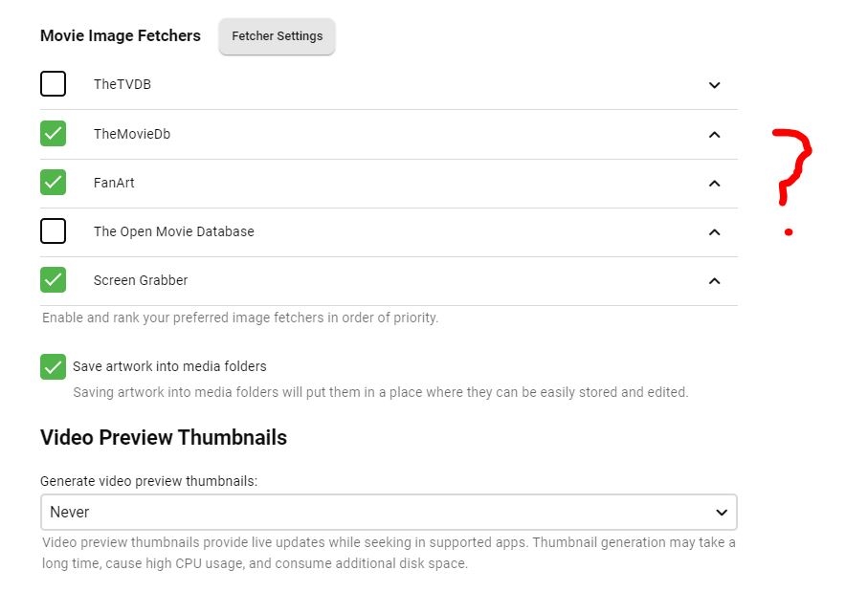Toggle Save artwork into media folders checkbox
Image resolution: width=868 pixels, height=592 pixels.
pos(54,366)
